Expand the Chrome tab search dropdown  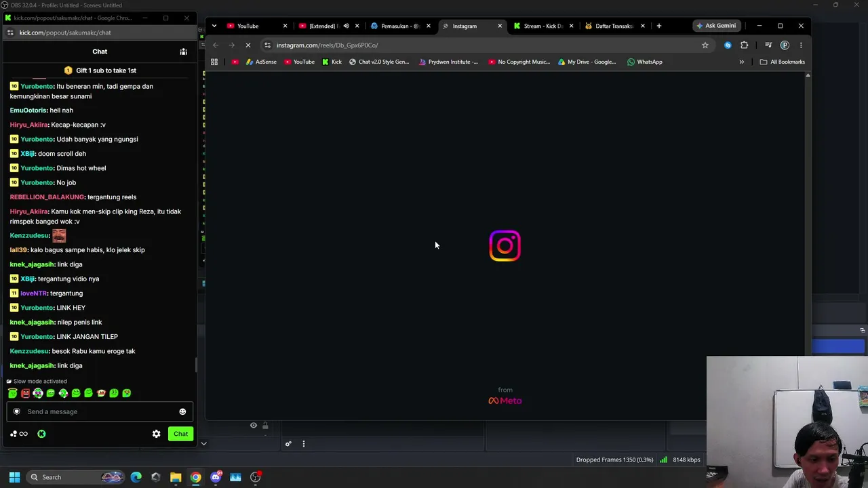pyautogui.click(x=214, y=26)
